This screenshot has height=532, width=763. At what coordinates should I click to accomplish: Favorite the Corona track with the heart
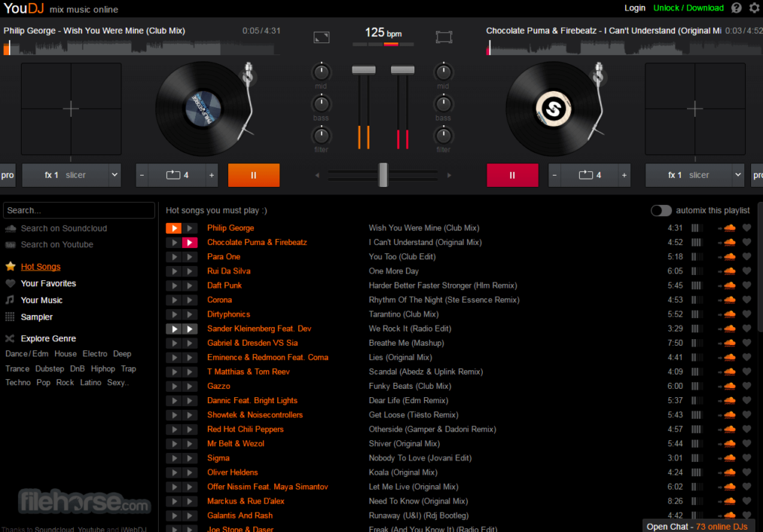click(x=747, y=300)
